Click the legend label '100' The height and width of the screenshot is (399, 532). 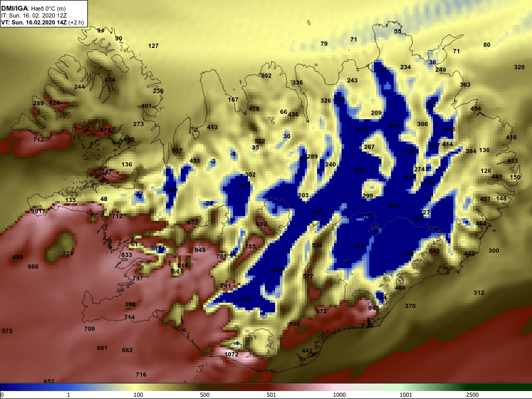tap(138, 395)
